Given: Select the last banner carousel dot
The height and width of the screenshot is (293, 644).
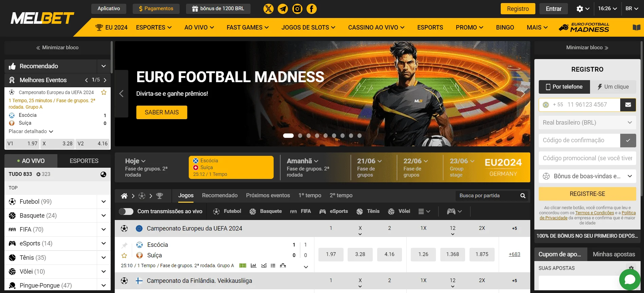Looking at the screenshot, I should point(360,135).
